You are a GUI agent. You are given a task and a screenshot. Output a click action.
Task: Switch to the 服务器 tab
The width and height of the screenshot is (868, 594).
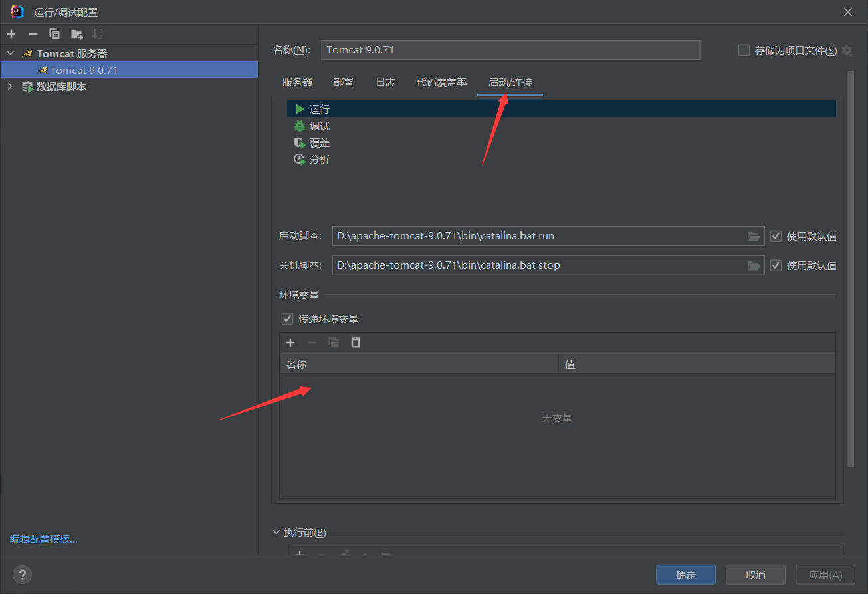[x=297, y=82]
